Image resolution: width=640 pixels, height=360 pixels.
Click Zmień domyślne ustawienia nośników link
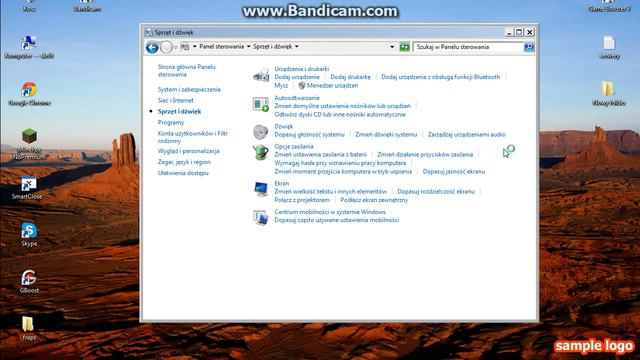tap(342, 106)
